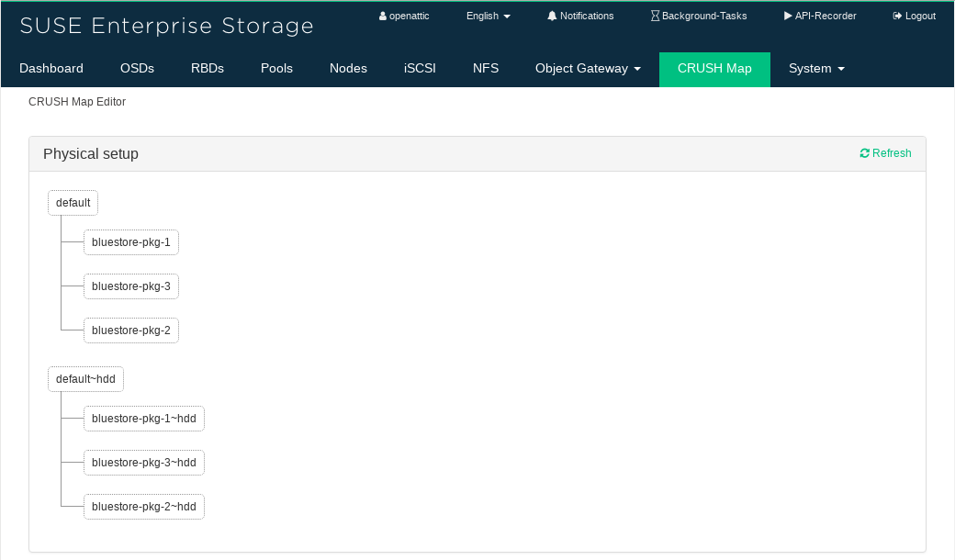This screenshot has height=560, width=955.
Task: Navigate to the Pools tab
Action: 276,69
